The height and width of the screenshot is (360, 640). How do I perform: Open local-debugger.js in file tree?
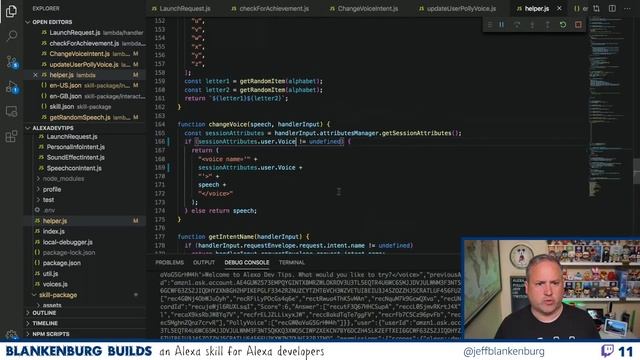click(67, 242)
